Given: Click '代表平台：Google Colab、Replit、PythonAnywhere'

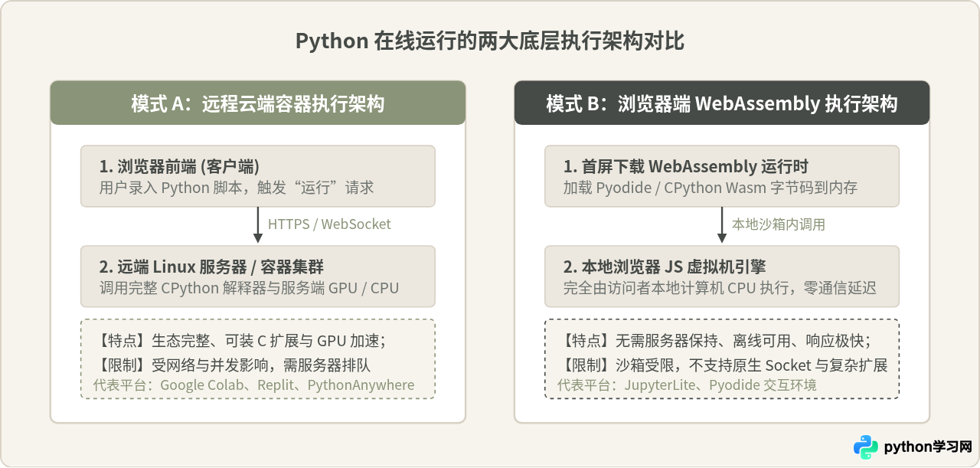Looking at the screenshot, I should point(253,385).
